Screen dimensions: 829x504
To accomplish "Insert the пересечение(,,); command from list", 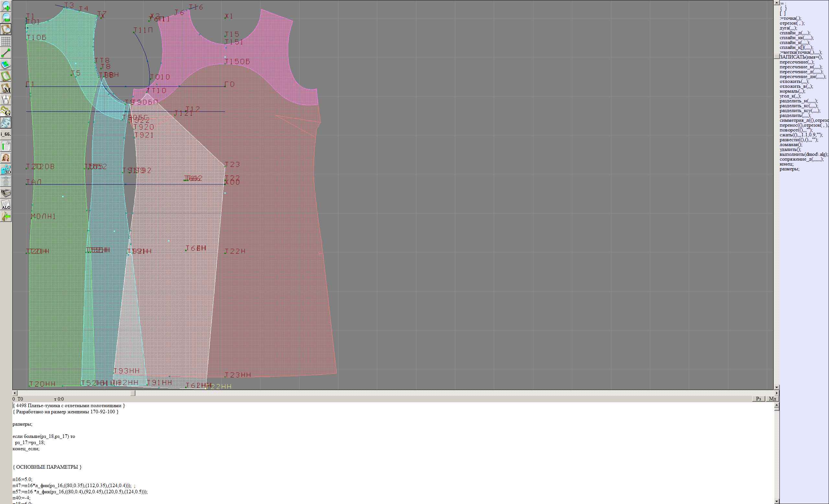I will [x=796, y=62].
